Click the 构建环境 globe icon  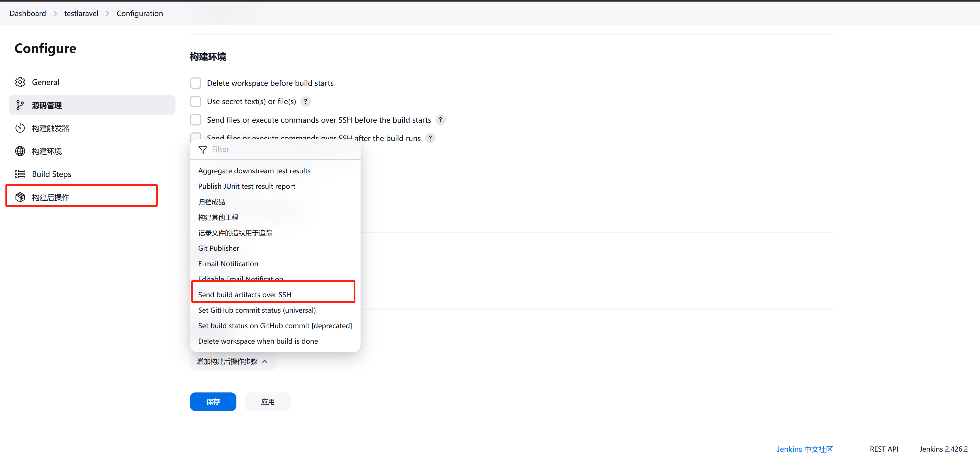point(20,151)
